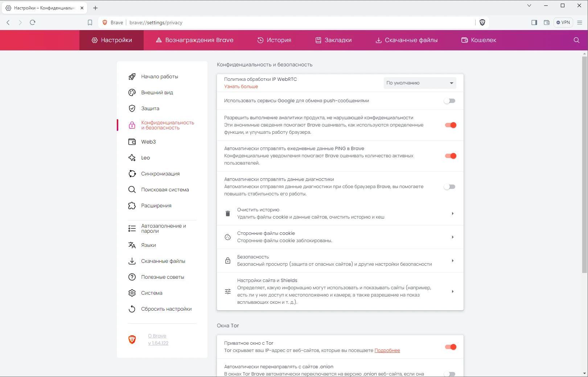Enable automatic diagnostic data toggle
The image size is (588, 377).
coord(450,187)
